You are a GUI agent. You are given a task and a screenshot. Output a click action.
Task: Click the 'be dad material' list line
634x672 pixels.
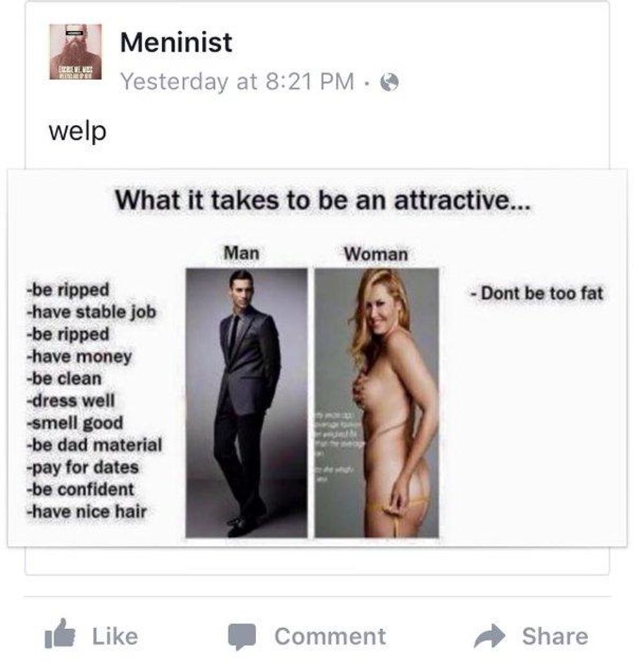(94, 445)
